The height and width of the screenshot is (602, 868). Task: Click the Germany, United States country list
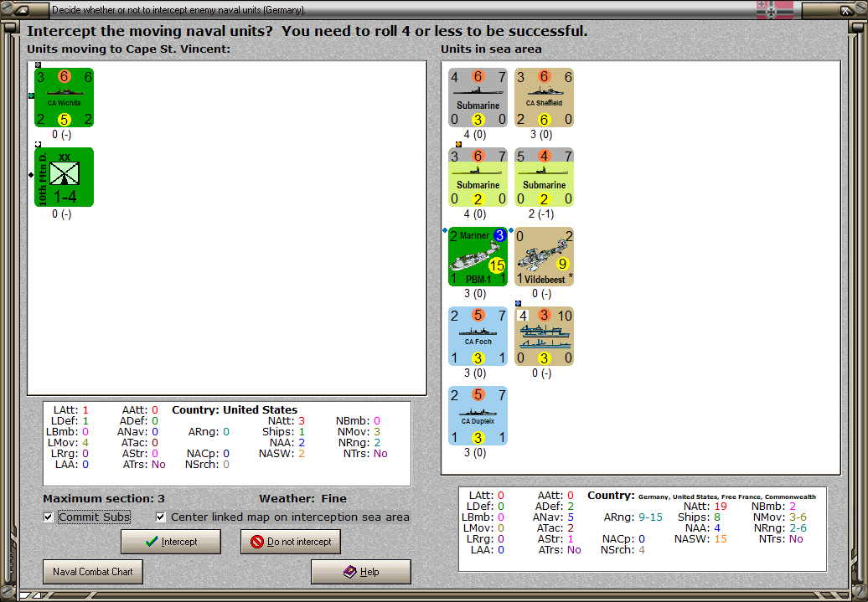tap(727, 497)
